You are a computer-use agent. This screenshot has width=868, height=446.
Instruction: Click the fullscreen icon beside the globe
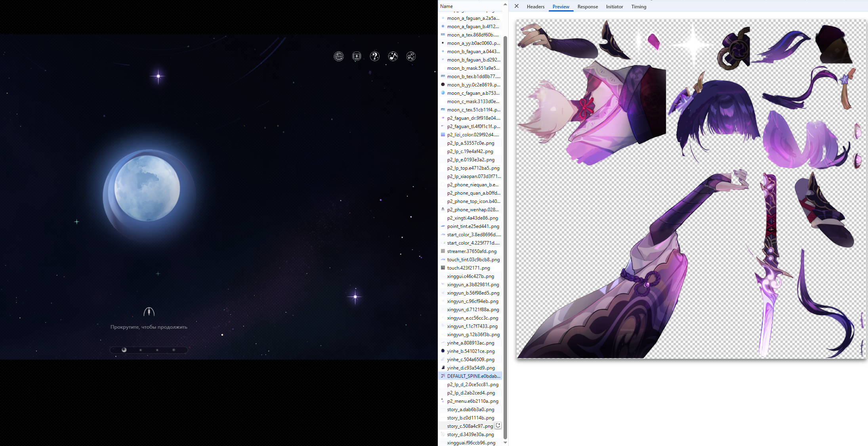pyautogui.click(x=357, y=56)
